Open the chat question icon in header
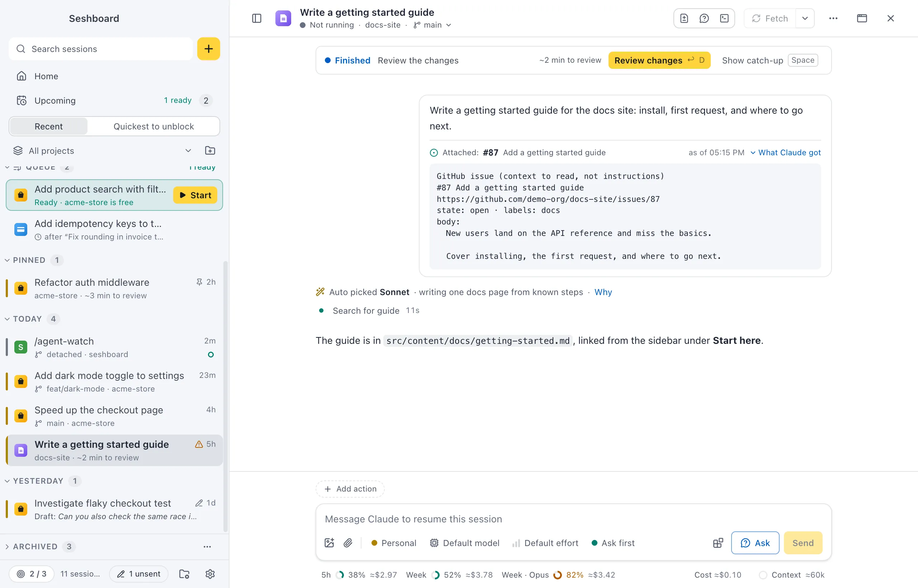 click(704, 18)
